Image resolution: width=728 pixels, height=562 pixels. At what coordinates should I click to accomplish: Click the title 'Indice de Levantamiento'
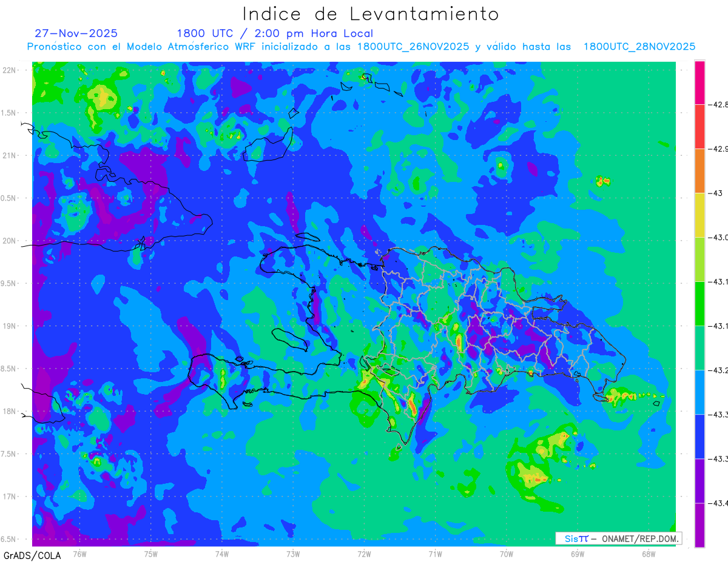[x=371, y=13]
